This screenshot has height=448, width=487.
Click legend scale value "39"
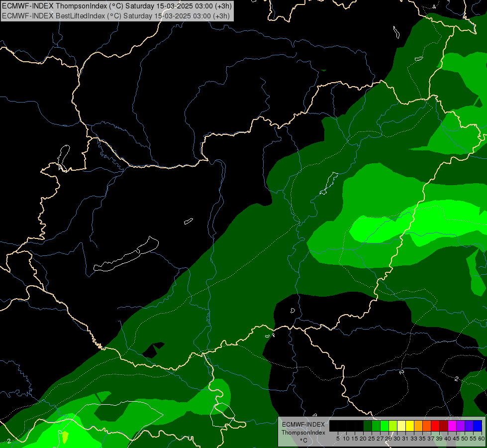coord(439,439)
